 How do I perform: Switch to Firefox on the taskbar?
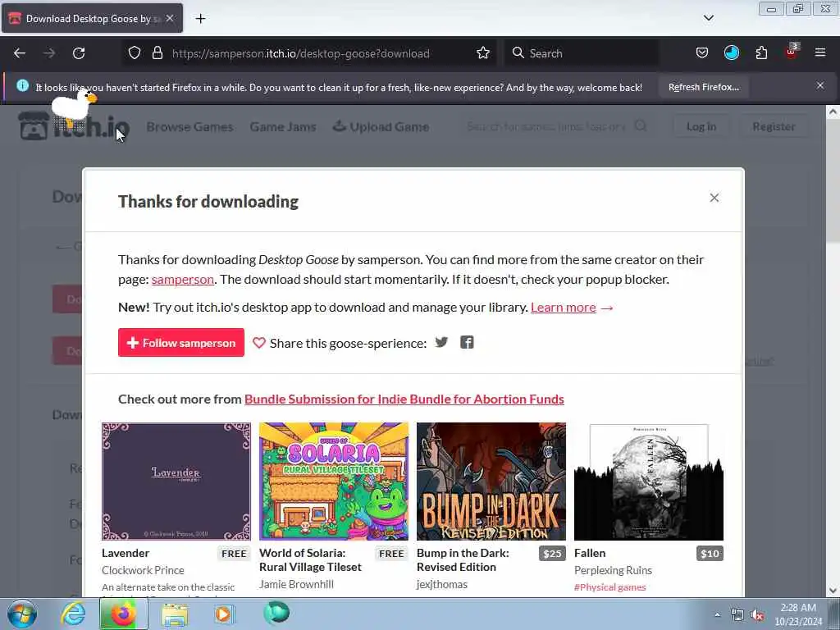pyautogui.click(x=123, y=614)
